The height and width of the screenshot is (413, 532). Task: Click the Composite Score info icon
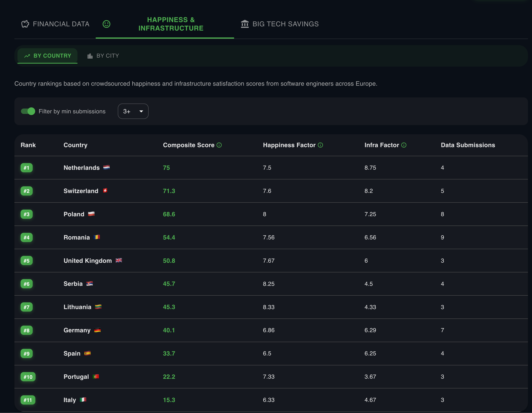coord(219,145)
